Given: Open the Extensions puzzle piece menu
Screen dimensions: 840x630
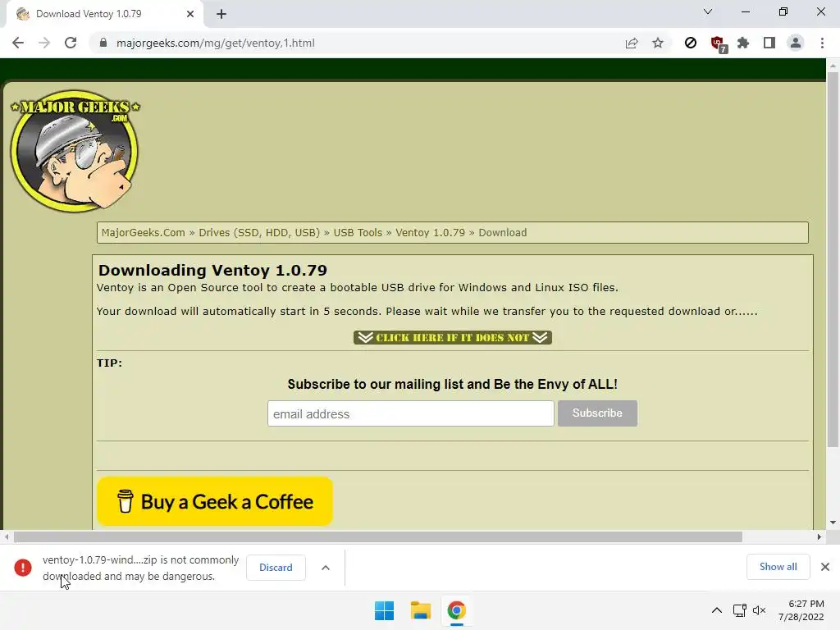Looking at the screenshot, I should click(x=743, y=43).
